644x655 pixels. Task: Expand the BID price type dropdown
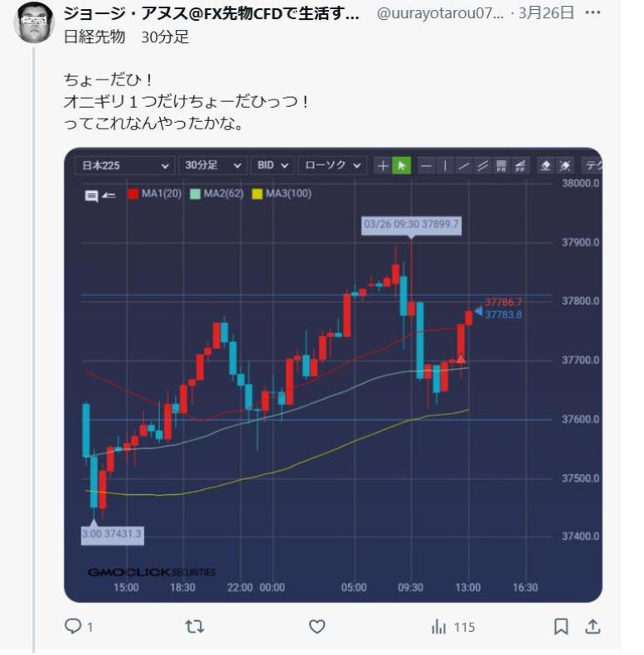[x=273, y=166]
